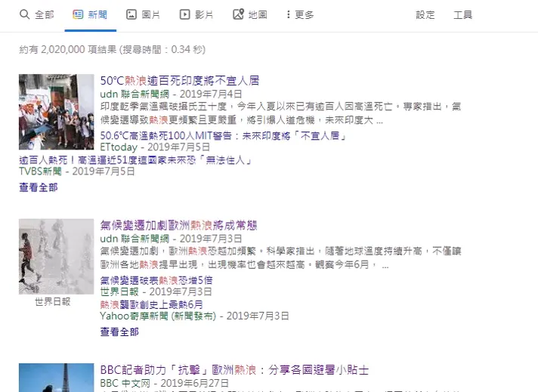Viewport: 538px width, 392px height.
Task: Open the 影片 tab
Action: coord(204,15)
